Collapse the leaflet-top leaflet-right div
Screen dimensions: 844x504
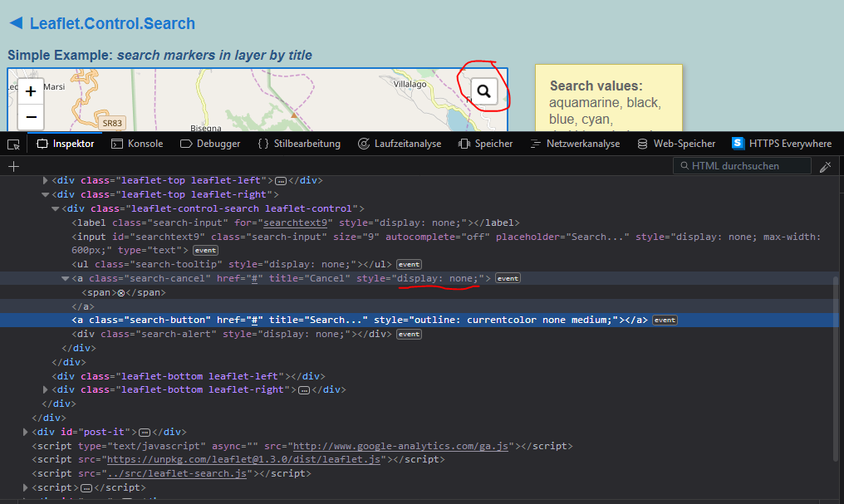tap(45, 195)
